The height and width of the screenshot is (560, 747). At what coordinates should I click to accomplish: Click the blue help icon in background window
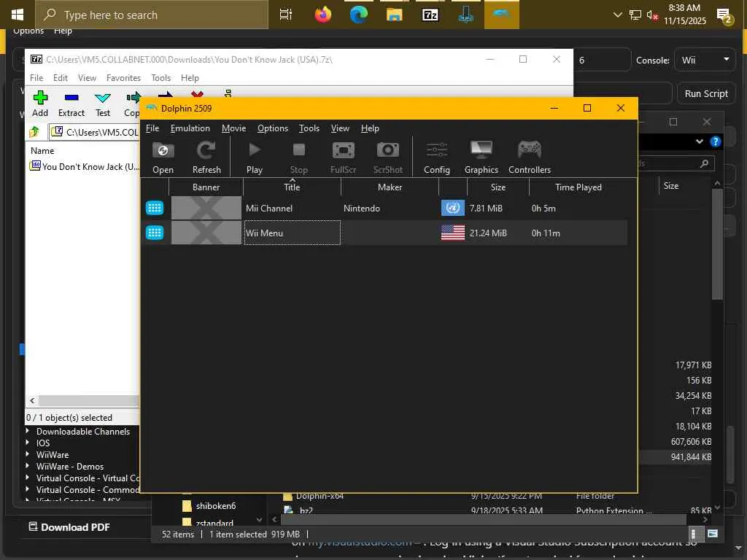pyautogui.click(x=715, y=141)
